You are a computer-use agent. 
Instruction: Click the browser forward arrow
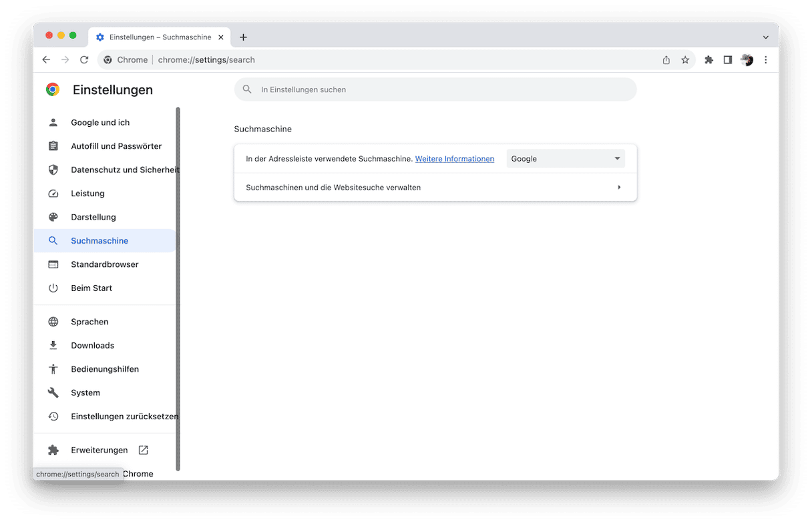(x=65, y=60)
